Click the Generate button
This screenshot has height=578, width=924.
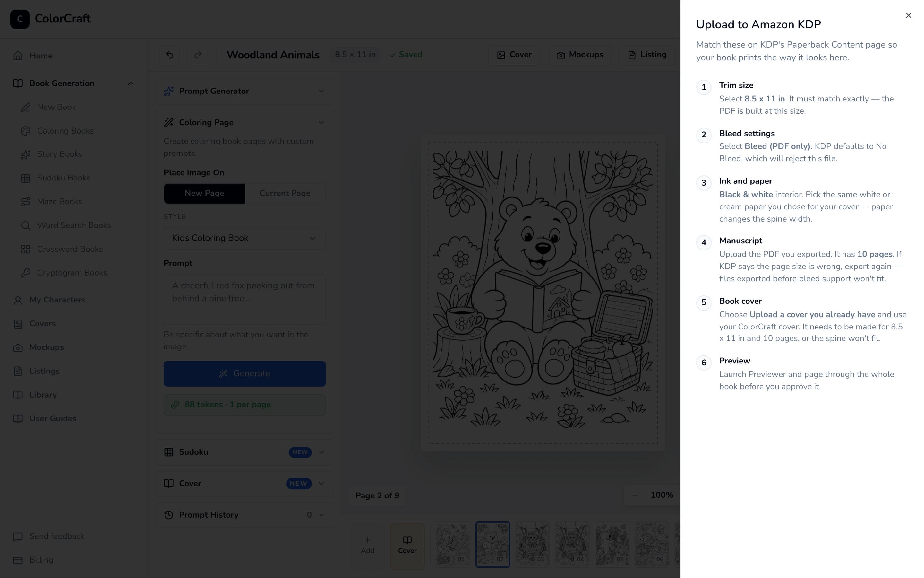click(245, 374)
